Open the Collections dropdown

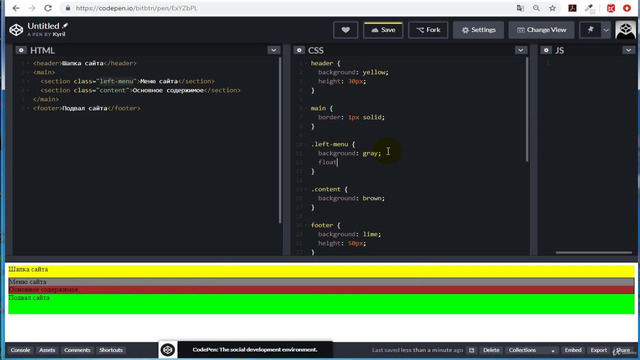532,350
